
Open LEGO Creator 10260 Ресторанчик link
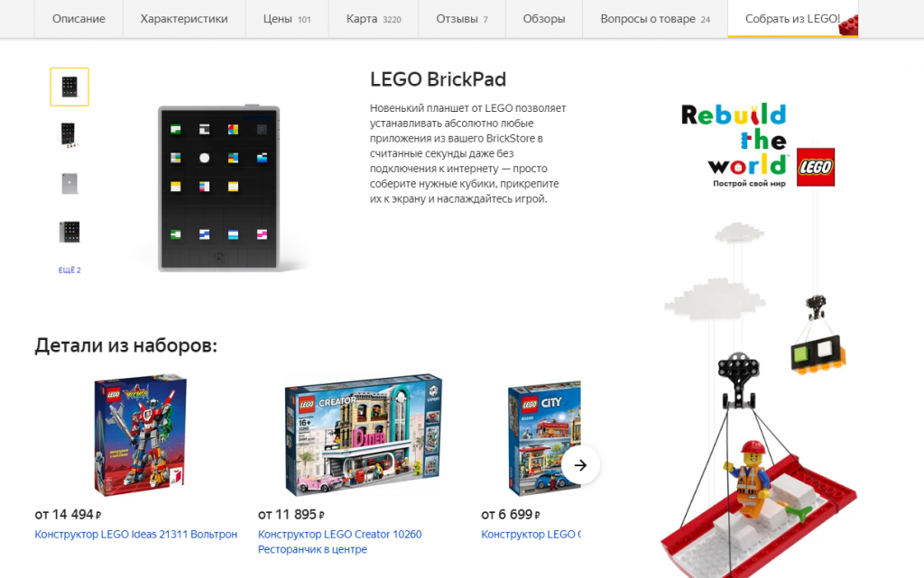pyautogui.click(x=340, y=542)
